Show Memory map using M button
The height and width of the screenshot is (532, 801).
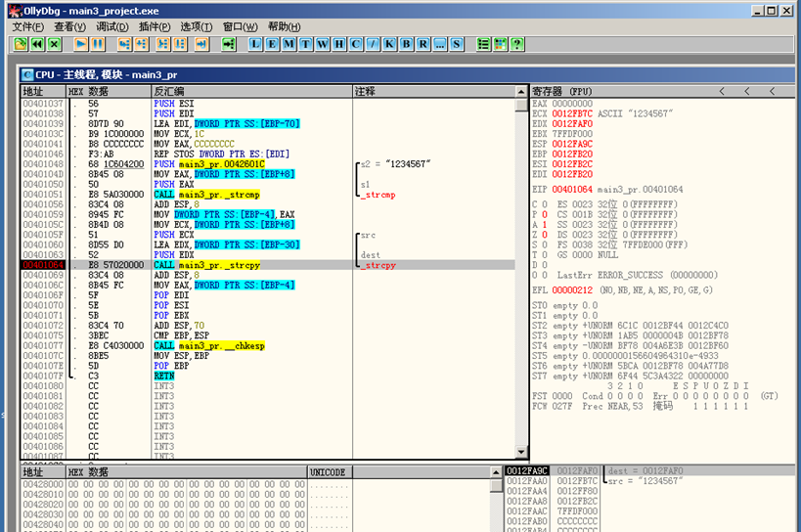pos(290,44)
